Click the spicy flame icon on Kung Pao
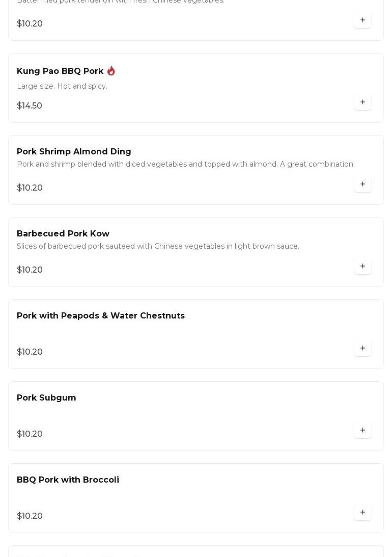Viewport: 392px width, 557px height. point(111,71)
